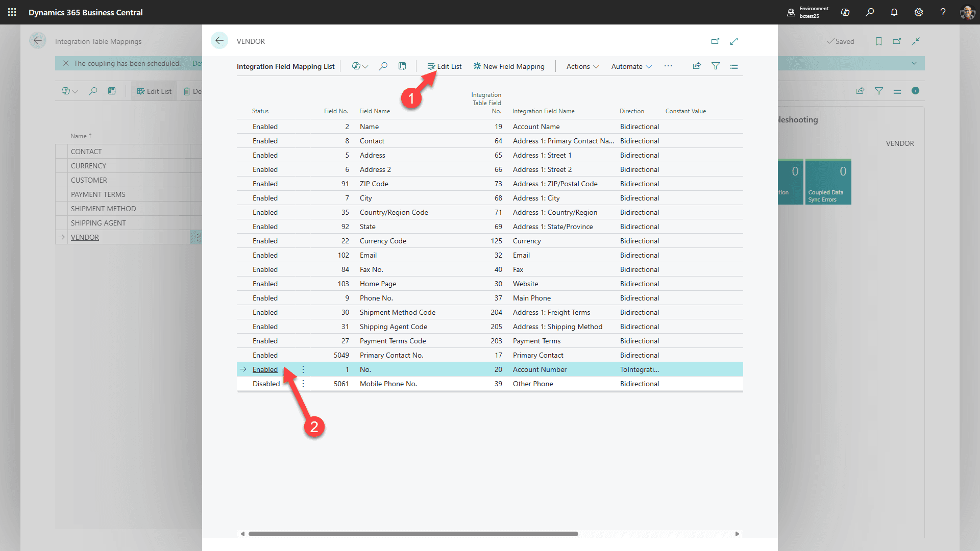Click the horizontal scrollbar at bottom

coord(412,534)
